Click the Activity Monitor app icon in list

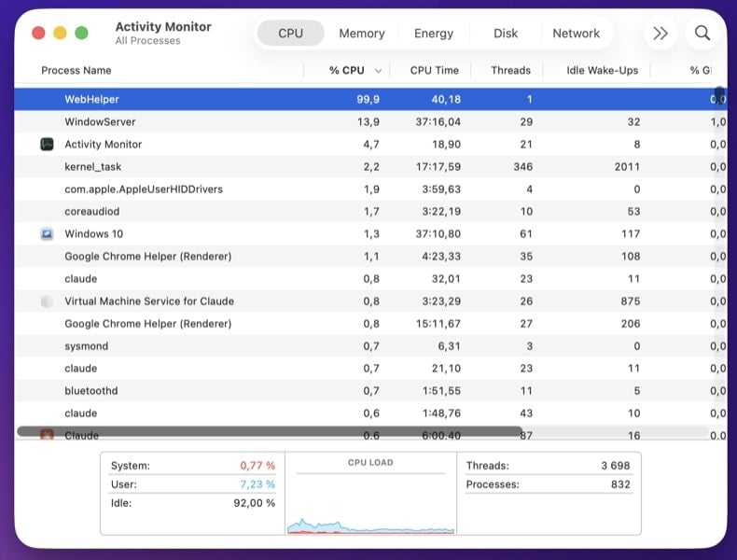point(47,145)
